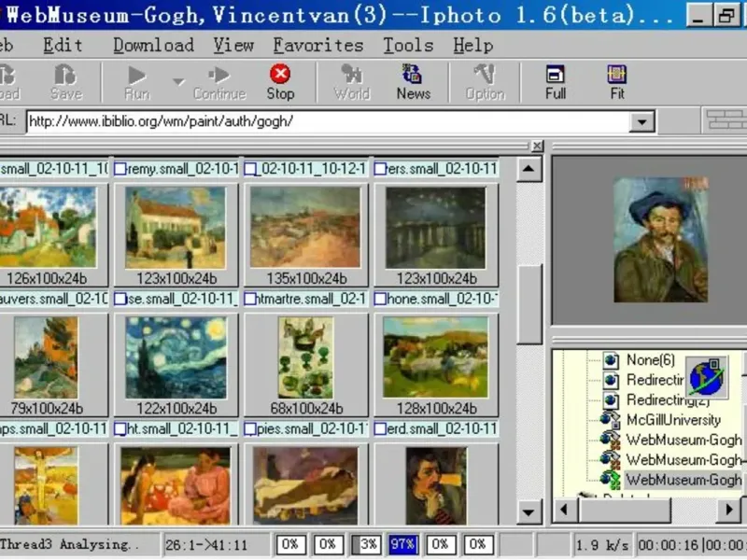Click the preview portrait of man in hat
747x560 pixels.
click(x=661, y=240)
